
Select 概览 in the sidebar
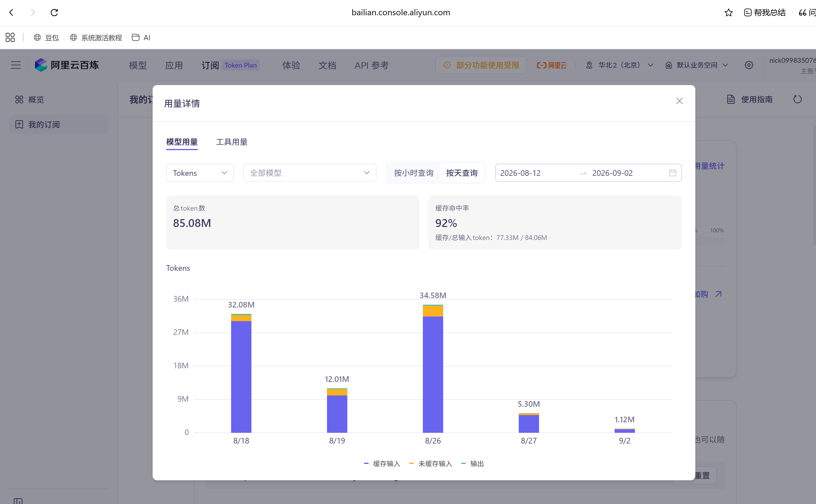(59, 100)
